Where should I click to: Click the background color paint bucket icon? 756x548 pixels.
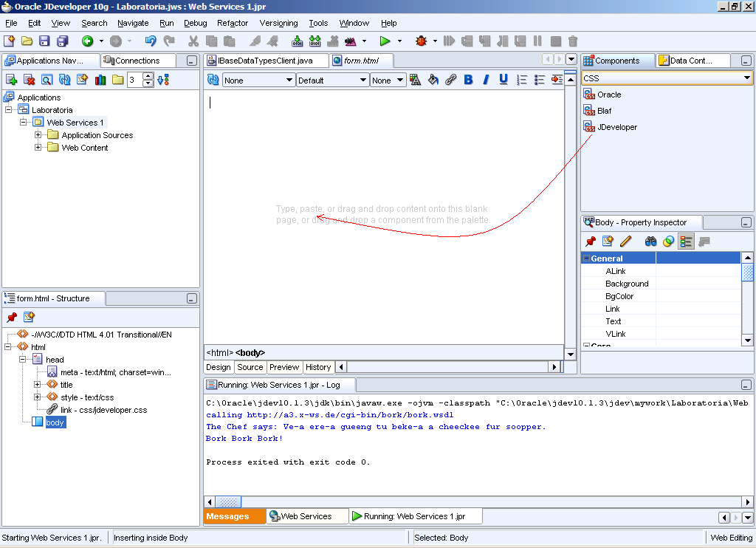[433, 80]
